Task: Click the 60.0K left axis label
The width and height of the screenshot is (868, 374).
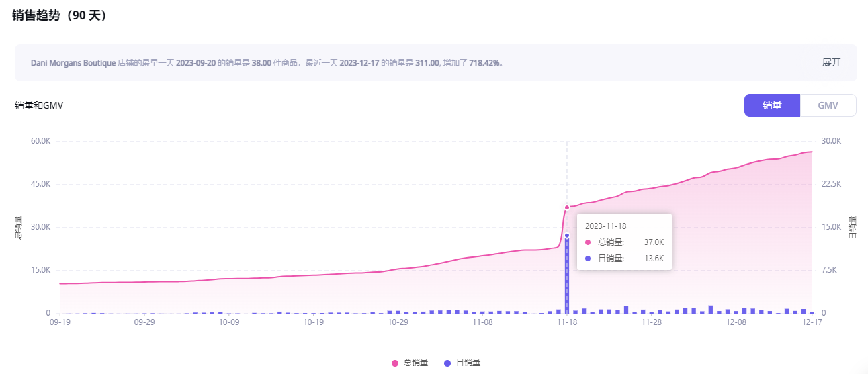Action: coord(40,141)
